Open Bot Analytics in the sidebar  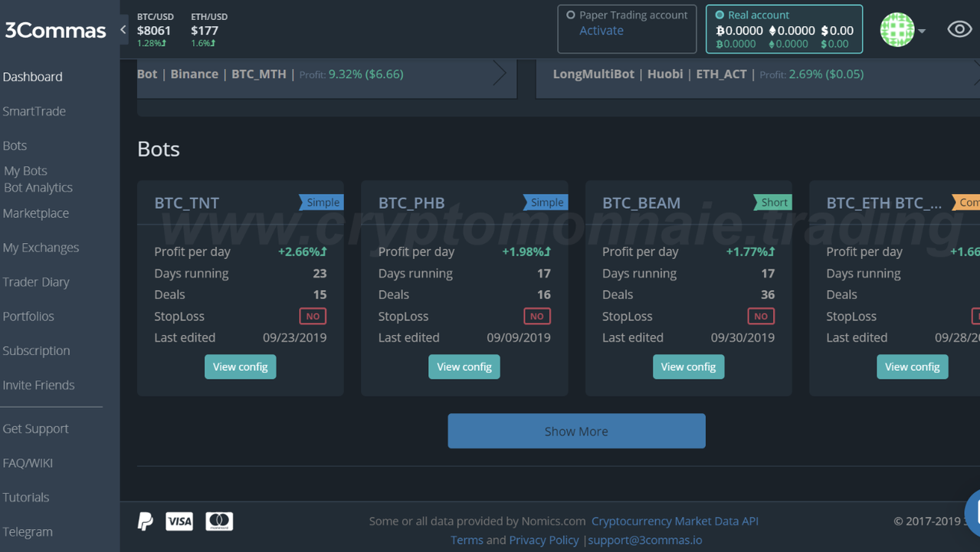click(38, 187)
